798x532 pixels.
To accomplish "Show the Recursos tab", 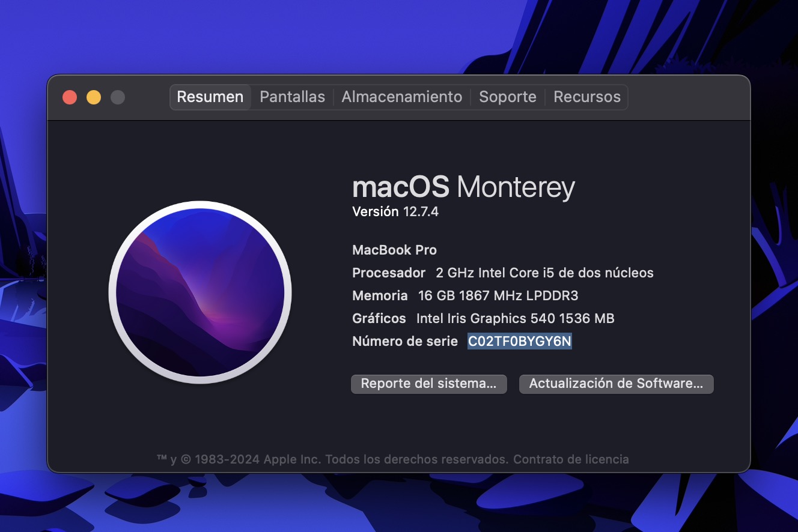I will [586, 97].
